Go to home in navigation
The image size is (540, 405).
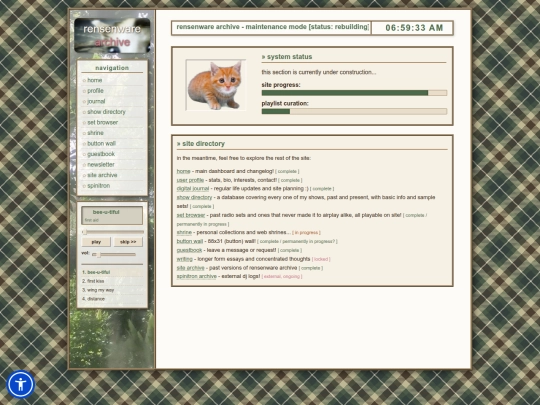point(94,80)
